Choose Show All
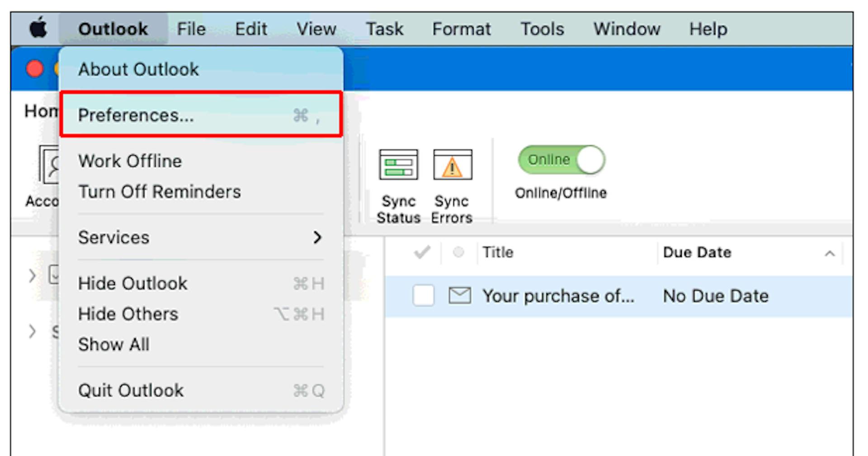The height and width of the screenshot is (456, 868). pyautogui.click(x=201, y=344)
